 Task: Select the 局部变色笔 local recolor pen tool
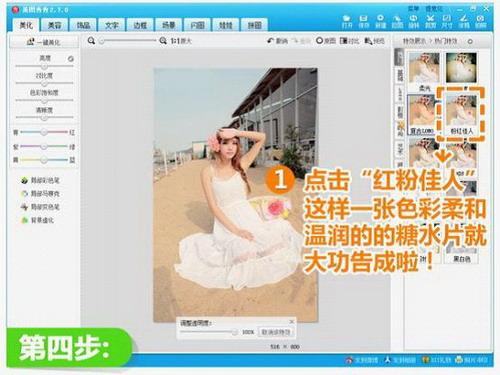click(x=40, y=207)
